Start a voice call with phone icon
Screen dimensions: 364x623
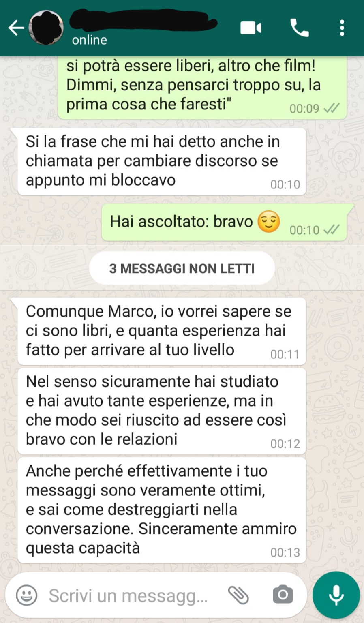(x=300, y=28)
